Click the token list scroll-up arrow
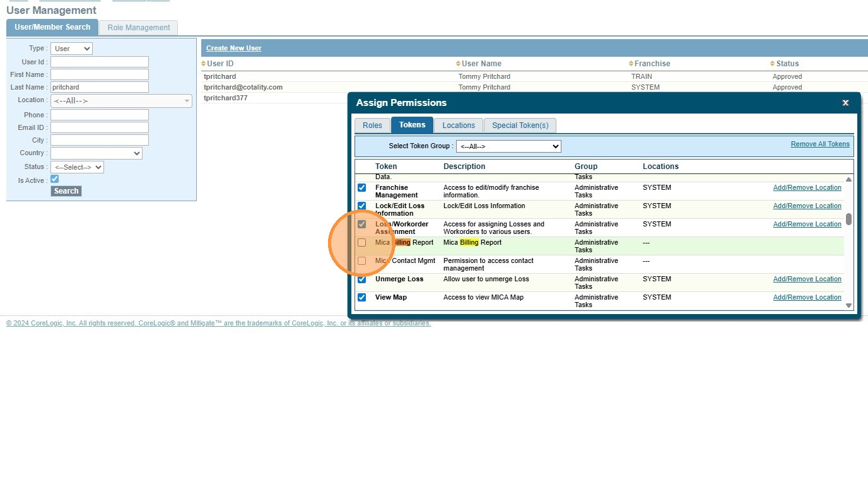Image resolution: width=868 pixels, height=485 pixels. 848,180
